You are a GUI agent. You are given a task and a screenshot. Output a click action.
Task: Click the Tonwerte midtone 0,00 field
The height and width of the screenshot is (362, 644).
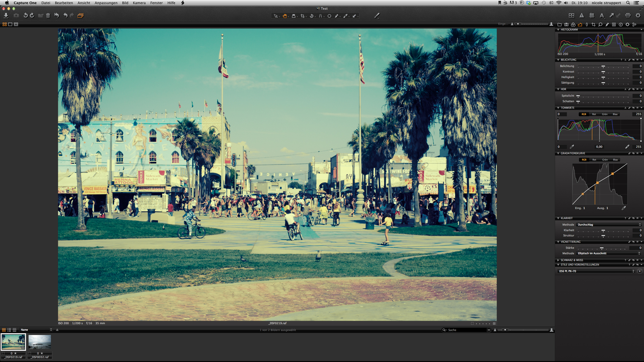point(599,147)
